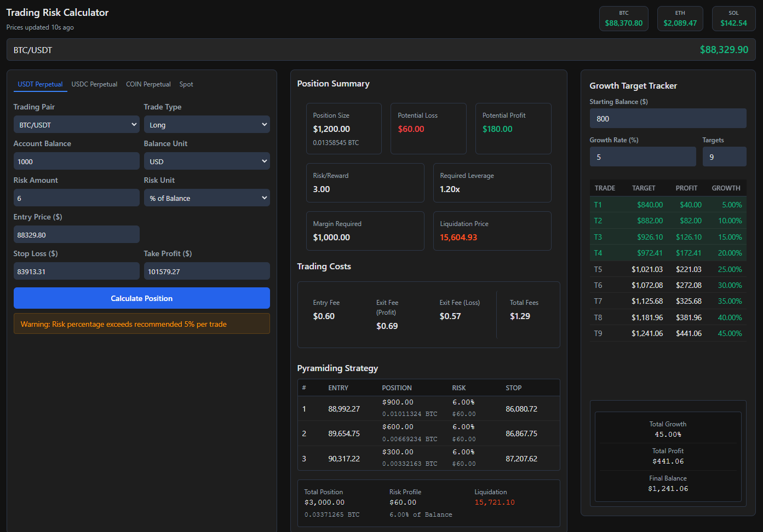
Task: Switch to the USDT Perpetual tab
Action: click(x=41, y=84)
